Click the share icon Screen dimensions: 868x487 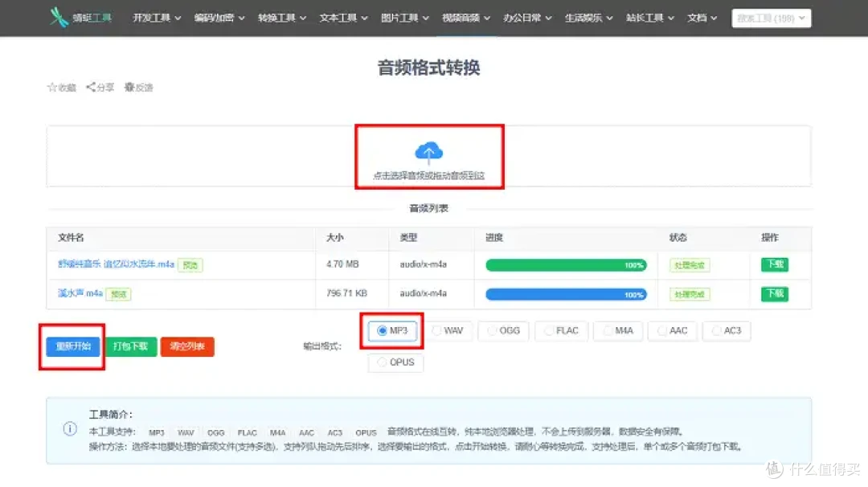[91, 87]
